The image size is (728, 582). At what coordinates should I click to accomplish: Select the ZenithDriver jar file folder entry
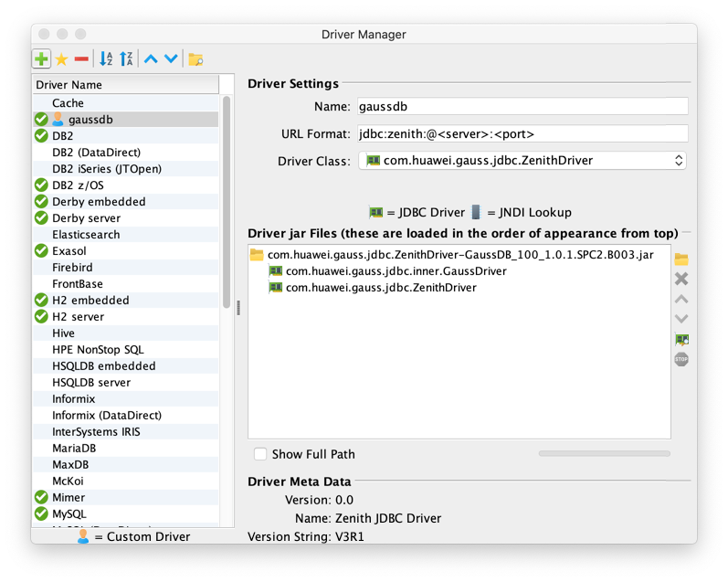point(460,255)
